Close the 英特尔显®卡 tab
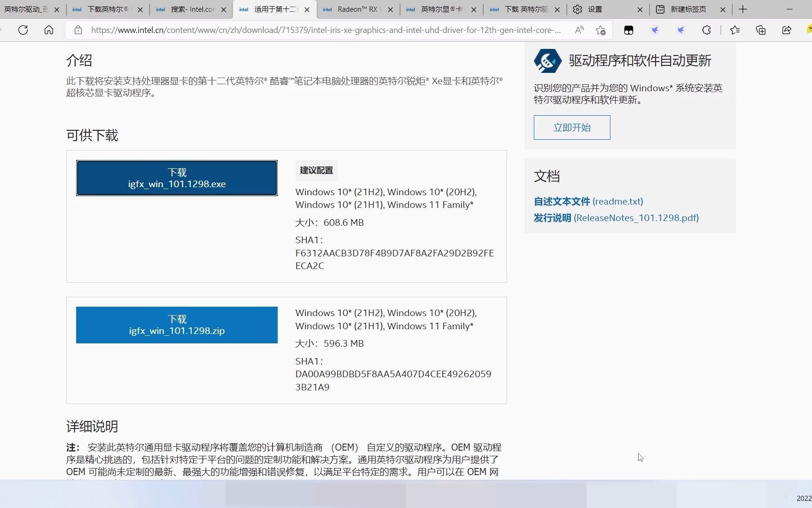This screenshot has height=508, width=812. pyautogui.click(x=474, y=9)
